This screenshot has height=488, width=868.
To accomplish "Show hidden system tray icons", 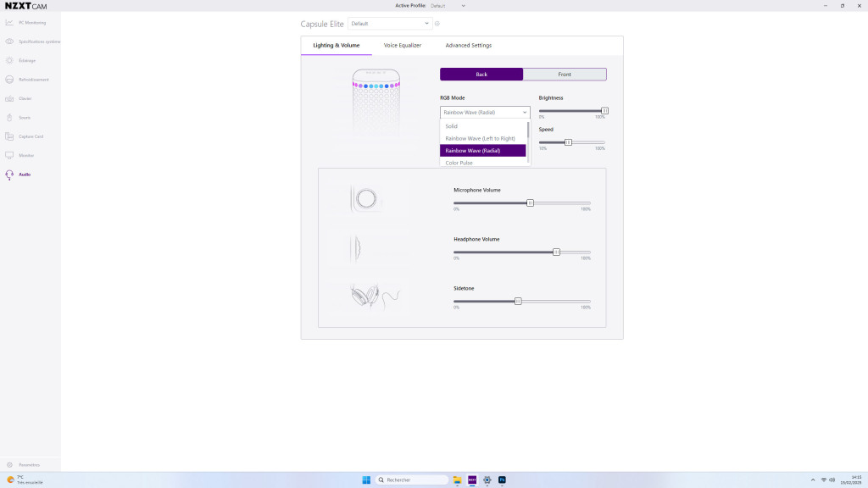I will tap(813, 480).
